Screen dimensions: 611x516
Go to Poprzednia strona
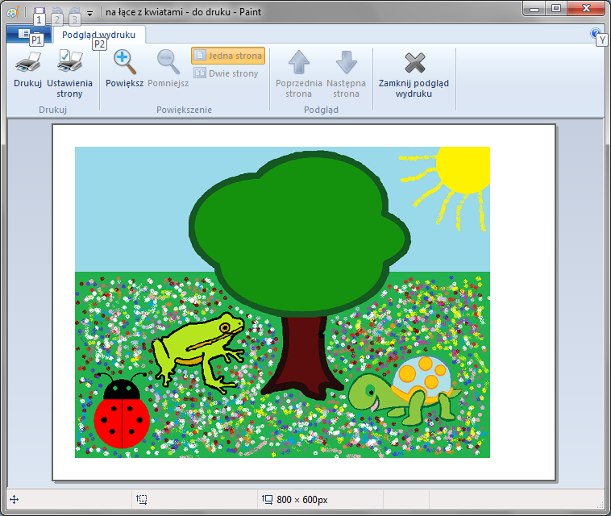tap(298, 74)
